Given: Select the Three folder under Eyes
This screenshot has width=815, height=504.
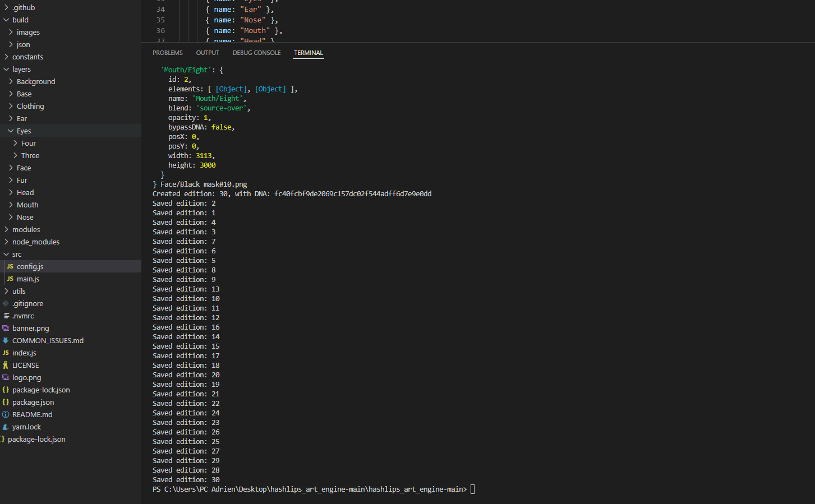Looking at the screenshot, I should coord(71,155).
